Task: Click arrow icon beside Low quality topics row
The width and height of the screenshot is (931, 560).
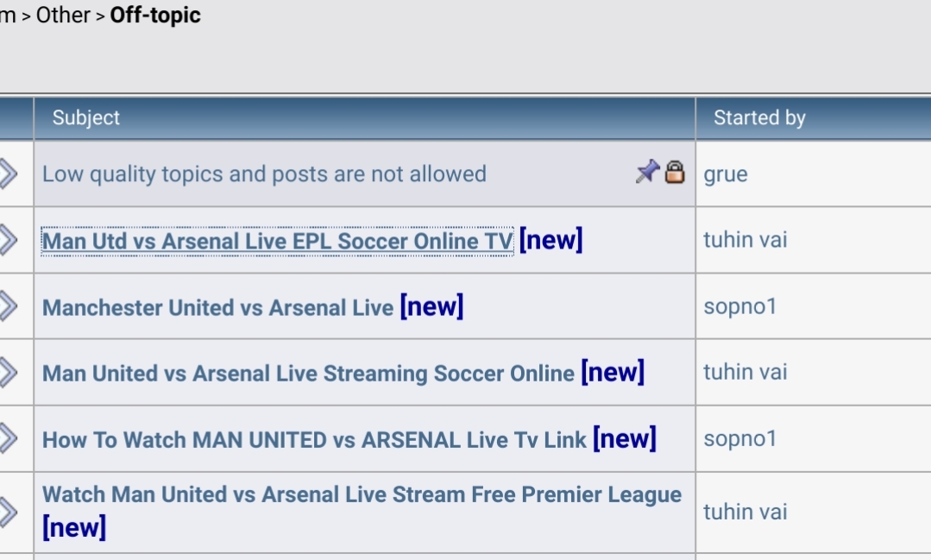Action: 9,174
